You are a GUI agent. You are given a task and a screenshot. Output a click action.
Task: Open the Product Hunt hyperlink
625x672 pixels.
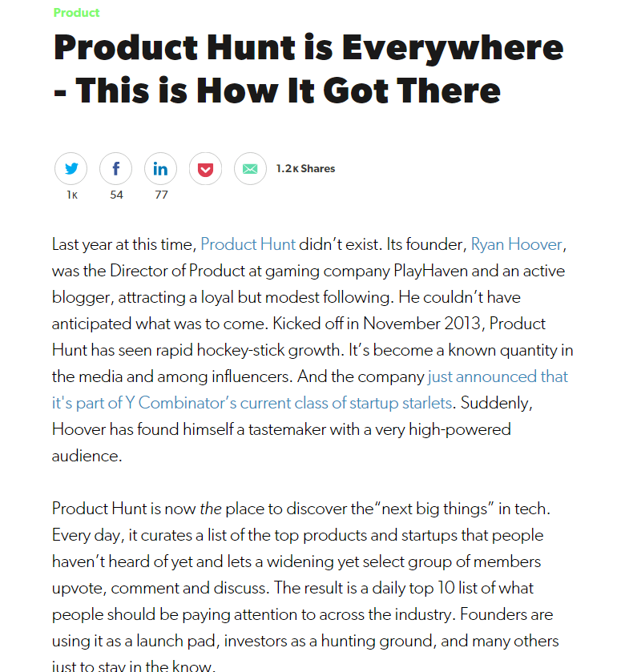point(248,244)
